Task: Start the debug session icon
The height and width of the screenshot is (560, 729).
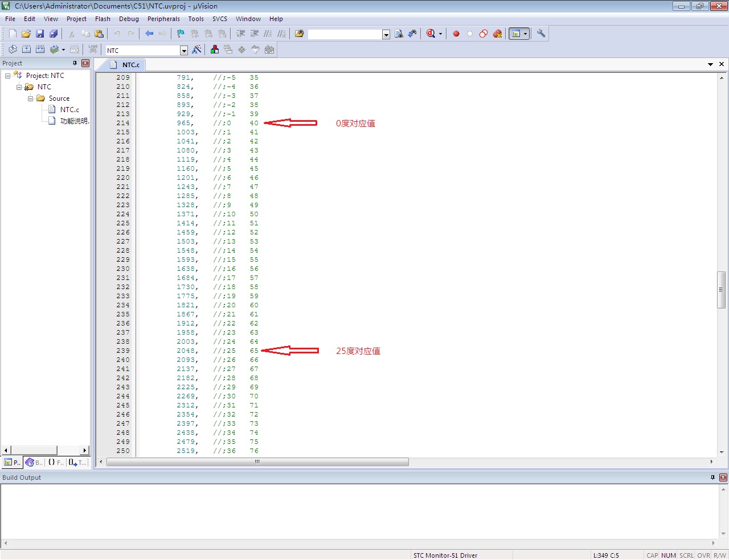Action: point(432,34)
